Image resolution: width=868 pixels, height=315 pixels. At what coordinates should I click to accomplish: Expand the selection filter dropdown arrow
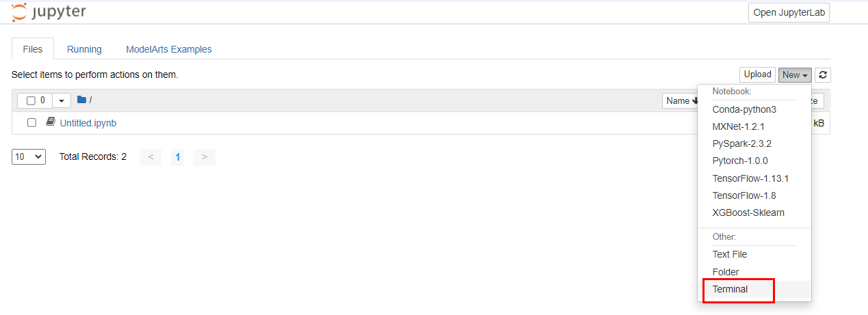point(62,101)
